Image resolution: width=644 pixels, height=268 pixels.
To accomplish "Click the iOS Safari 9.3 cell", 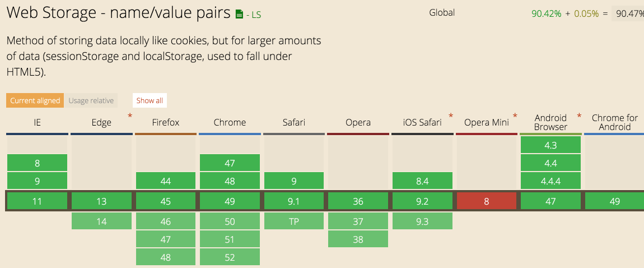I will click(x=422, y=221).
